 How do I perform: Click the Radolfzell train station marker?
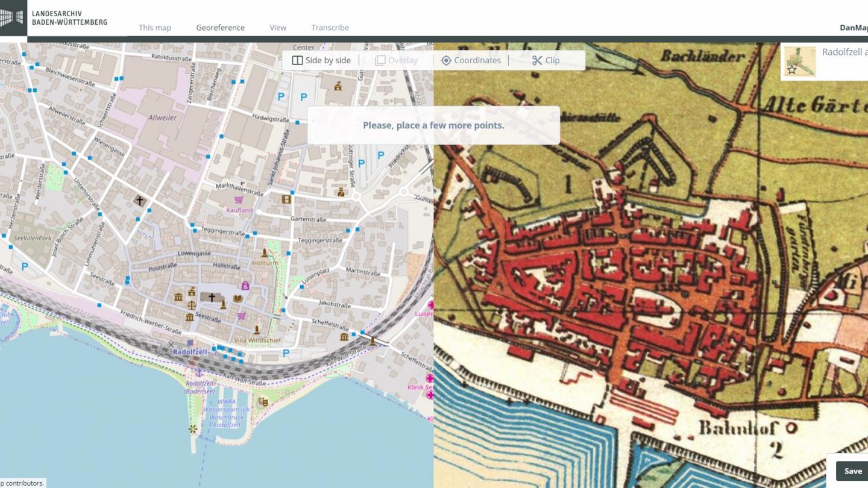click(x=190, y=343)
